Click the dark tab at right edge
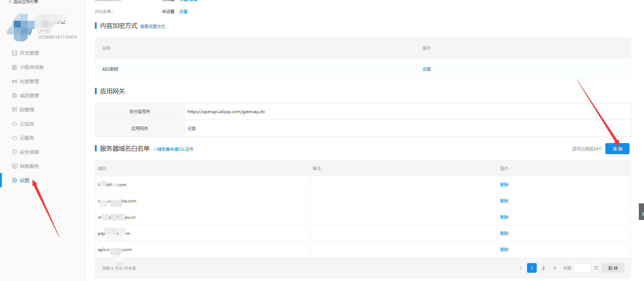Image resolution: width=644 pixels, height=281 pixels. click(642, 212)
